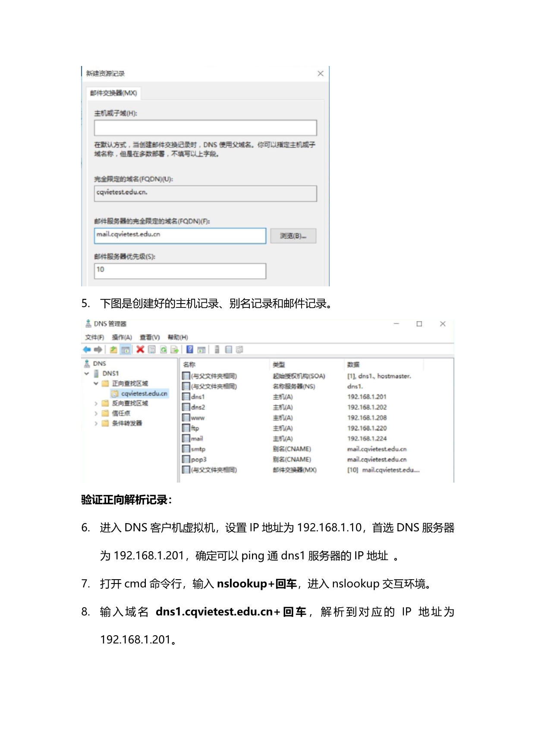
Task: Switch to the 邮件交换器(MX) tab
Action: coord(113,93)
